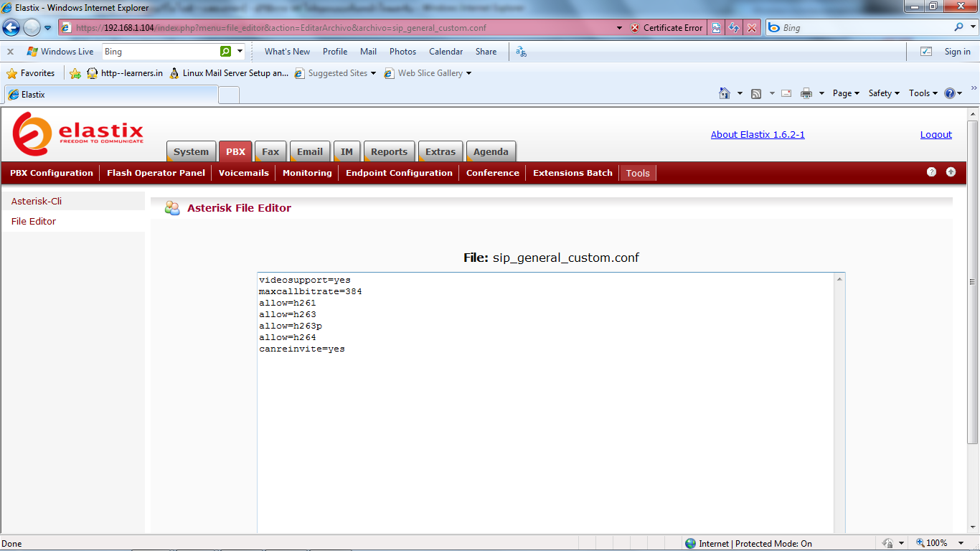Click the Print icon in command bar
Screen dimensions: 980x551
tap(806, 93)
